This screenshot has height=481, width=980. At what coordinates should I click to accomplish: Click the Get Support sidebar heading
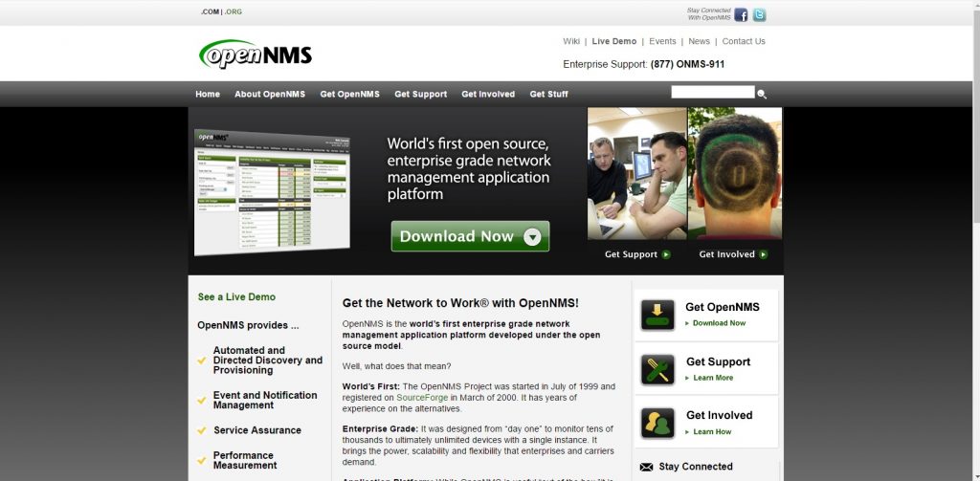pyautogui.click(x=718, y=362)
